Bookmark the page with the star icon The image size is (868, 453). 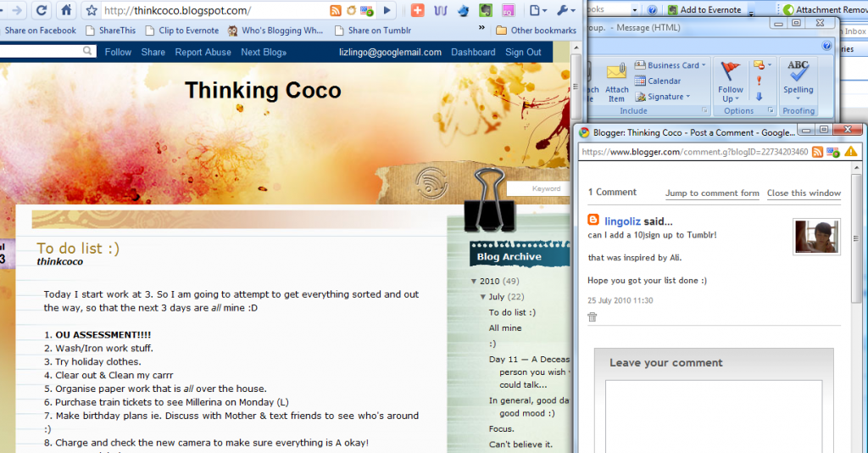point(92,11)
